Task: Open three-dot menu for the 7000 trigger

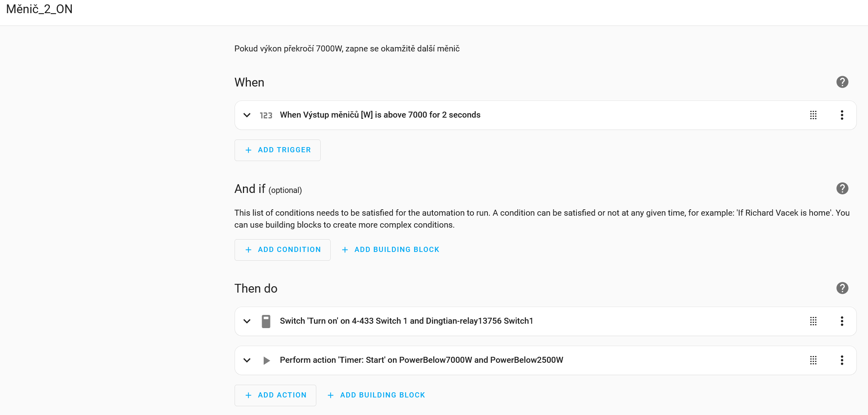Action: [x=842, y=115]
